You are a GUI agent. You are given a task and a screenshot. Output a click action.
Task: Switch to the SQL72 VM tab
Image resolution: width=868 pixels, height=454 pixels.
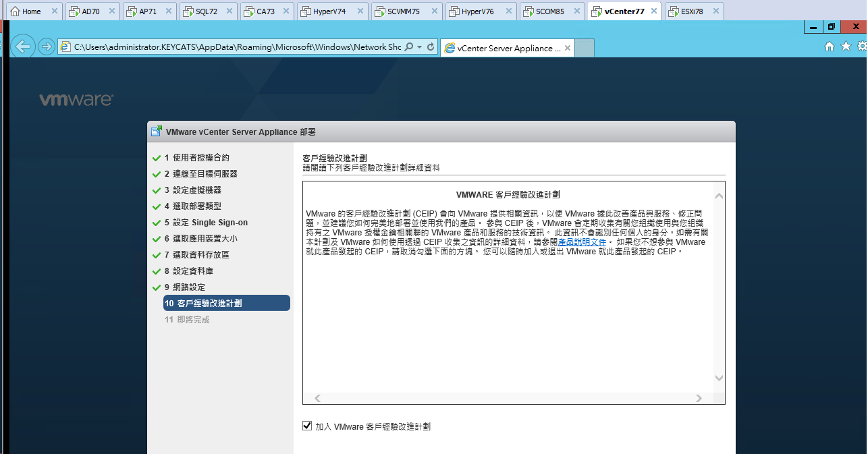207,11
